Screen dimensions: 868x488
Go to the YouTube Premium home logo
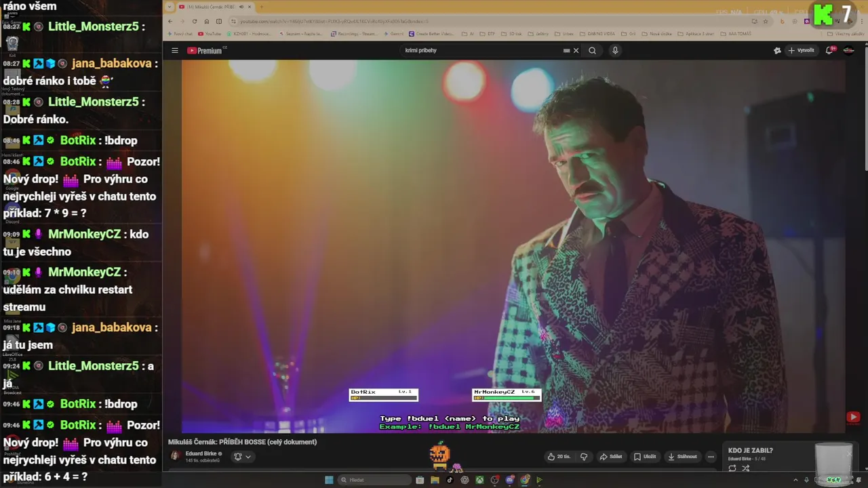click(x=206, y=50)
